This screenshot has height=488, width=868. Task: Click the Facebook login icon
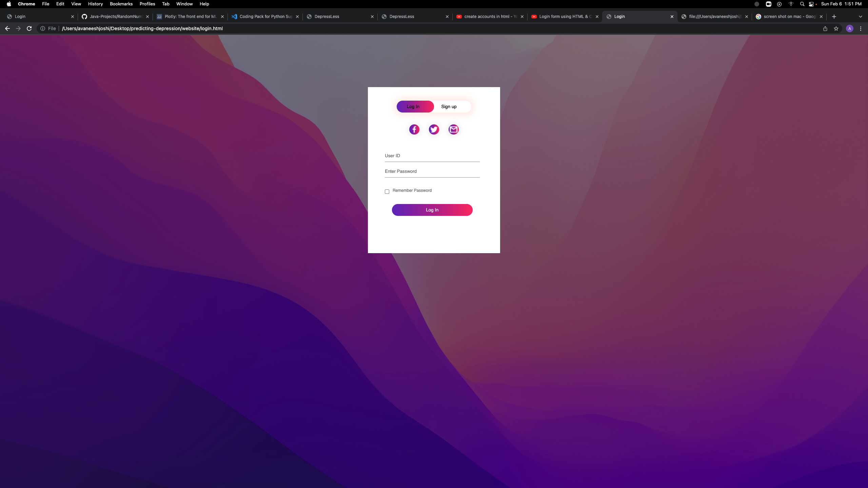click(x=414, y=129)
